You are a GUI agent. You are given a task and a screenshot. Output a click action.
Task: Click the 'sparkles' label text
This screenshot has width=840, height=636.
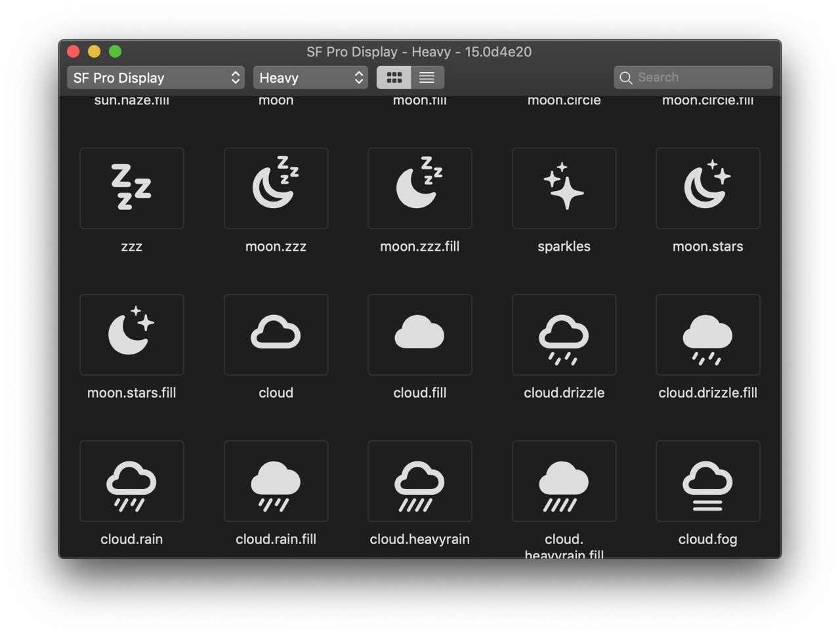(564, 247)
